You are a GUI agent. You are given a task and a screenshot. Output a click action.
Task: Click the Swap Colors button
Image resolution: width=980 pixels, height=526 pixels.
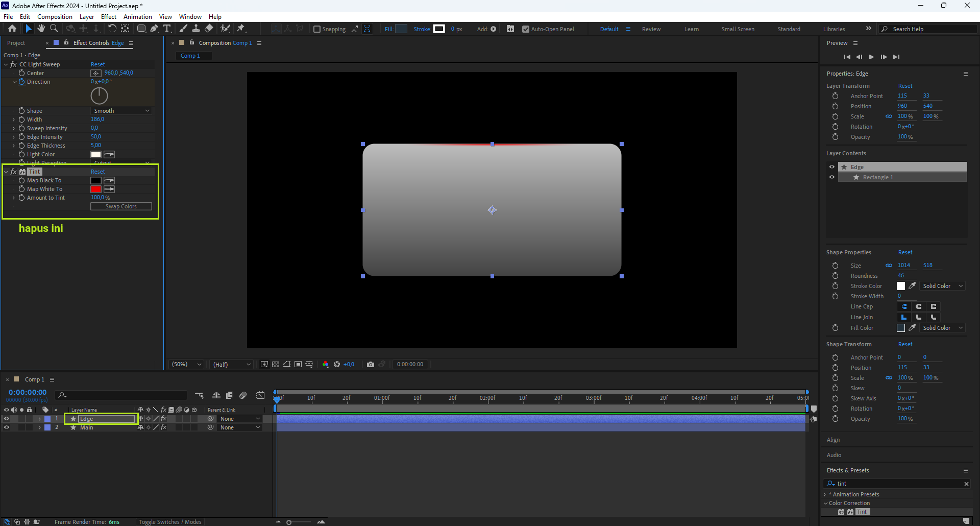(121, 207)
